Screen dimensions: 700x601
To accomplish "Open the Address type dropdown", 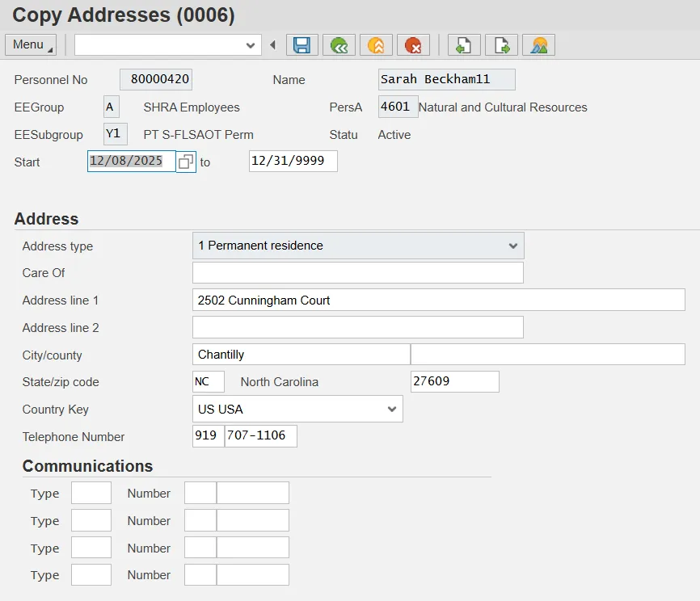I will 512,246.
